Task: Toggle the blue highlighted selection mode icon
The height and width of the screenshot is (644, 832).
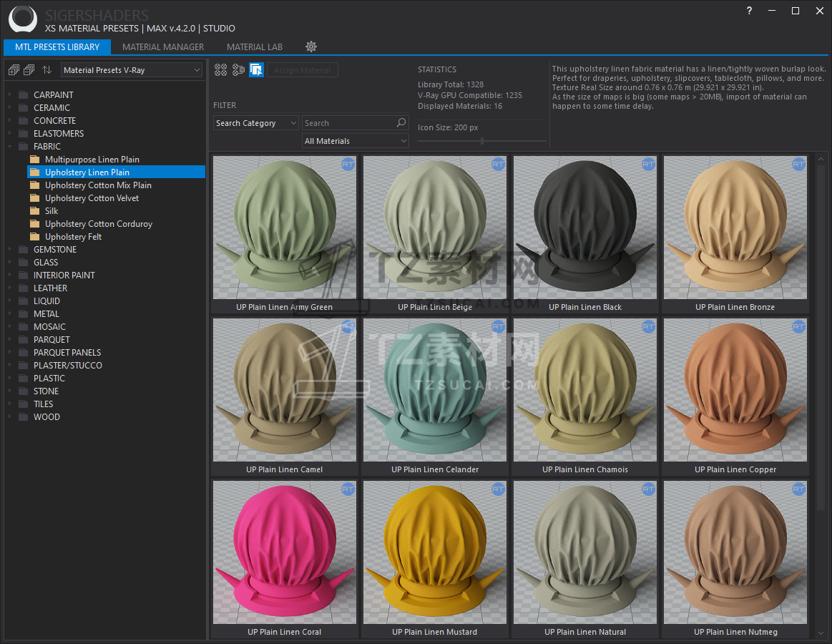Action: click(x=256, y=70)
